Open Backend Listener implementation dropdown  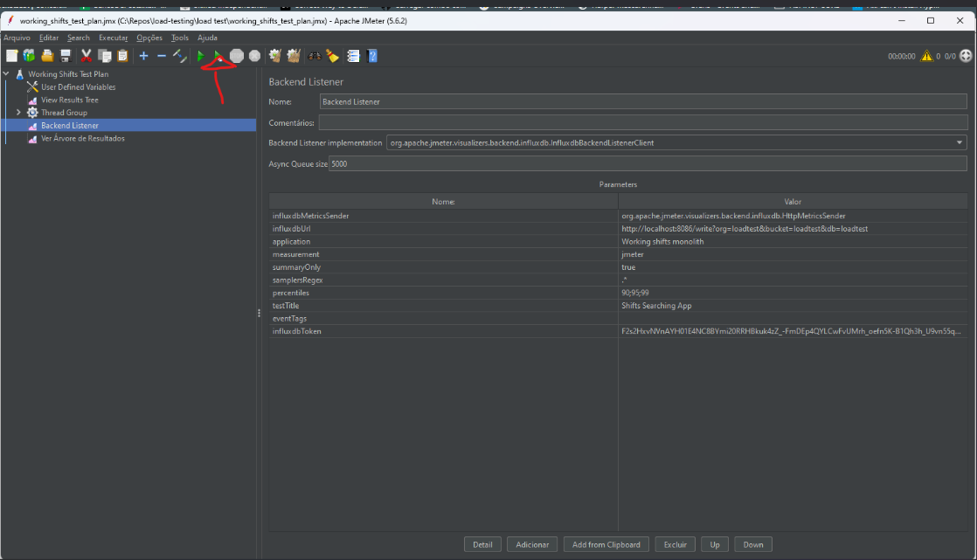click(x=959, y=142)
